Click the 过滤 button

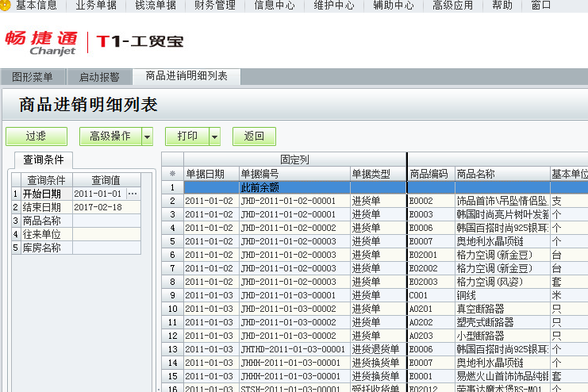tap(37, 136)
